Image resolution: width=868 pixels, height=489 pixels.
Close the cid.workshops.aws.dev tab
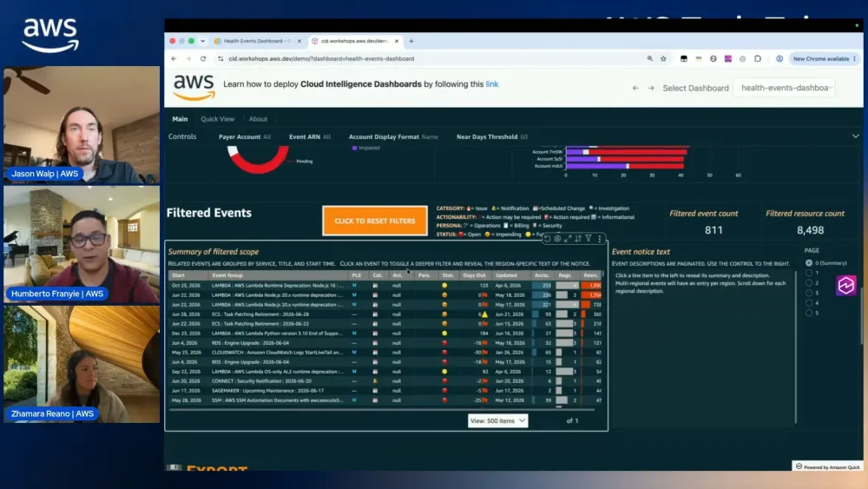point(397,41)
